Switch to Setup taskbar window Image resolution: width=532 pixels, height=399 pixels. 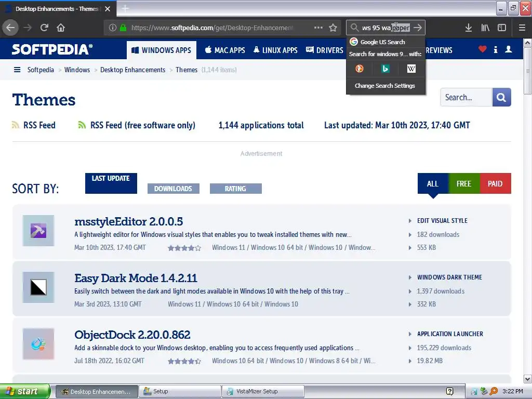click(x=180, y=392)
